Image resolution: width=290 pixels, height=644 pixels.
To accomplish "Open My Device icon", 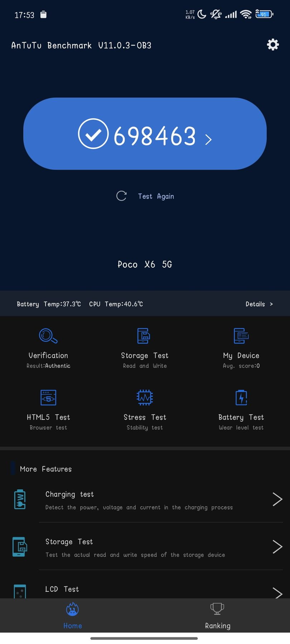I will pyautogui.click(x=241, y=336).
